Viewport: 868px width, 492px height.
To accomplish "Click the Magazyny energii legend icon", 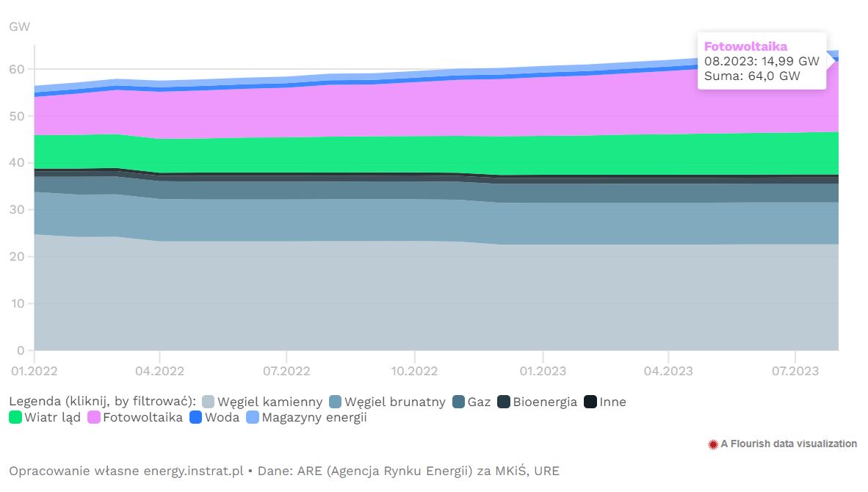I will [252, 418].
